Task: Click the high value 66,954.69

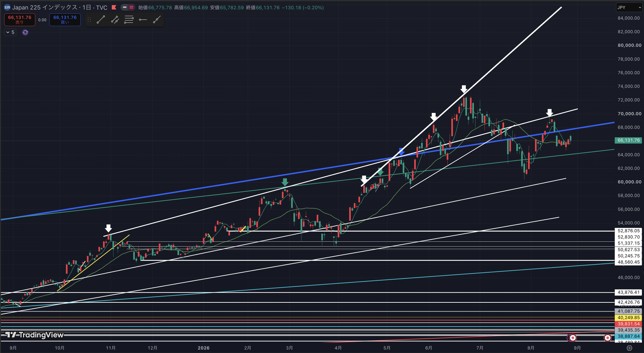Action: coord(196,8)
